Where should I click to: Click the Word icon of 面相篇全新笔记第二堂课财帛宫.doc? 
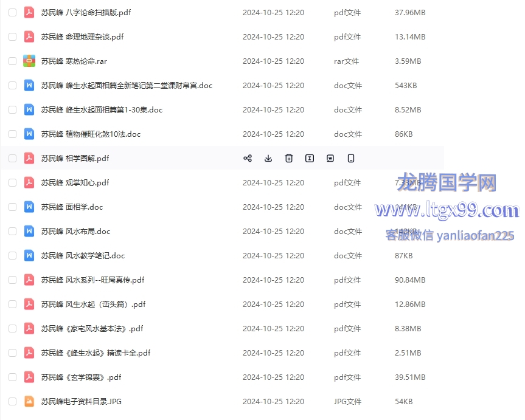29,85
